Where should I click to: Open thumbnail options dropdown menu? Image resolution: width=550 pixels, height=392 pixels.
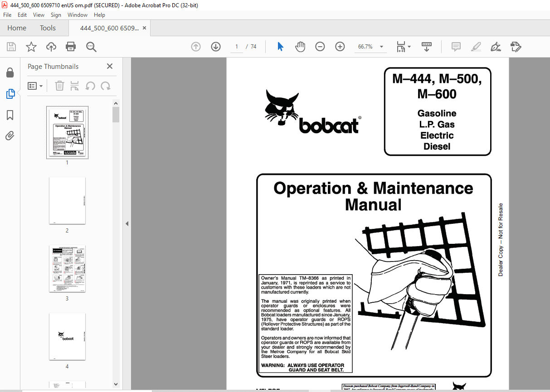(35, 86)
